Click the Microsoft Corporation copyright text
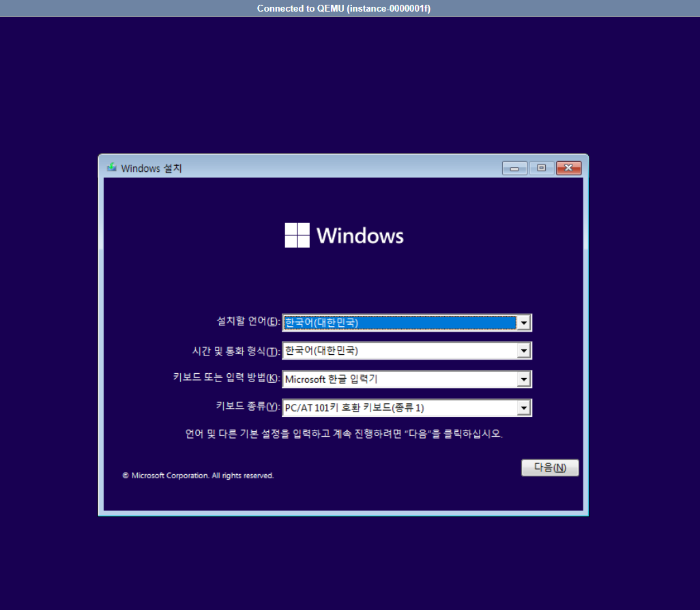This screenshot has height=610, width=700. [x=198, y=476]
